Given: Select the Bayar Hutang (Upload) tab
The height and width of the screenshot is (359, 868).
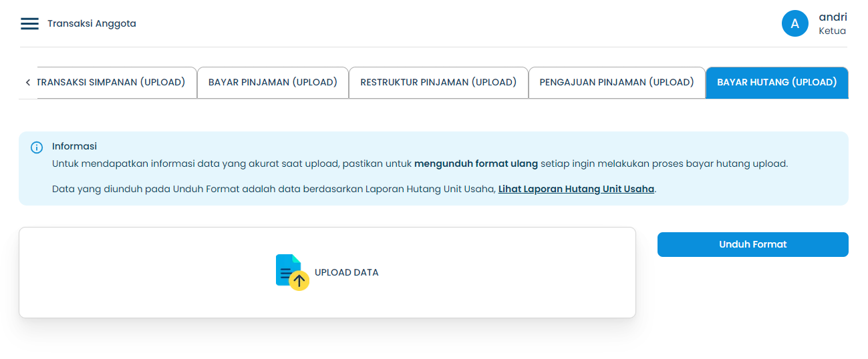Looking at the screenshot, I should pos(777,83).
